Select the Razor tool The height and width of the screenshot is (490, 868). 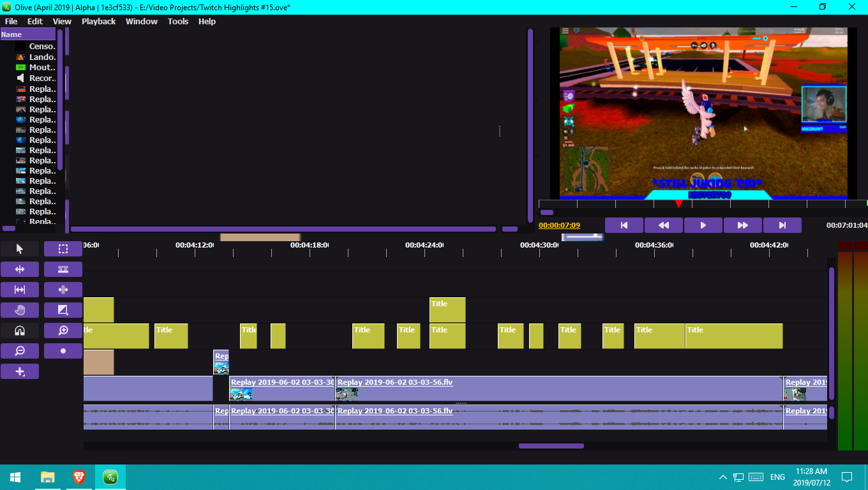tap(63, 269)
